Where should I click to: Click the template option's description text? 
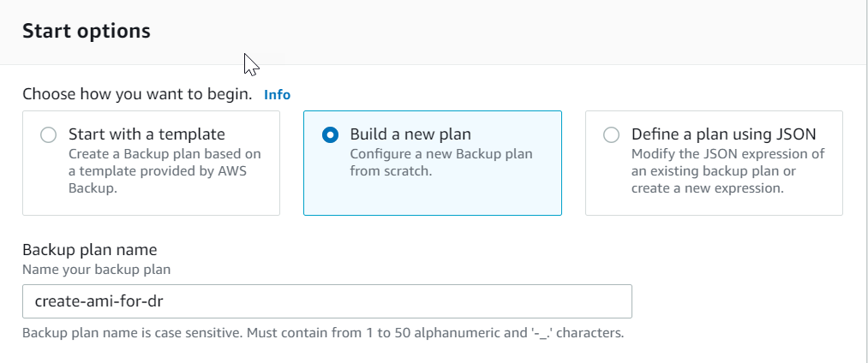point(165,171)
